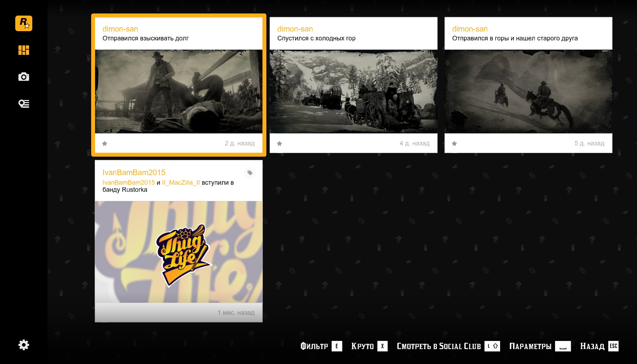
Task: Open dimon-san name on first card
Action: point(120,29)
